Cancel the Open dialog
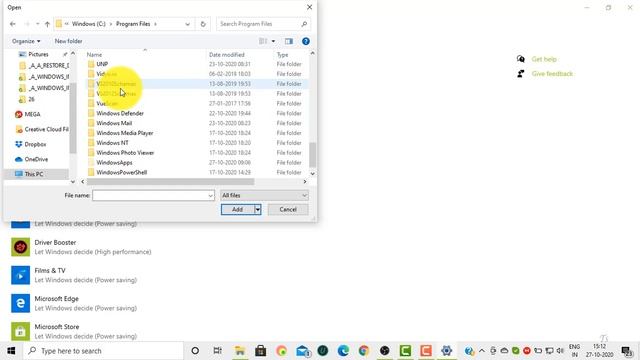The width and height of the screenshot is (640, 360). [288, 209]
